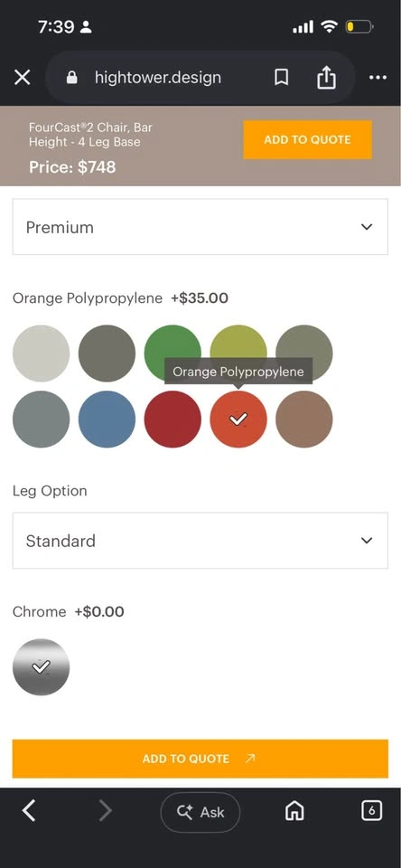Tap the lock icon beside hightower.design
Viewport: 401px width, 868px height.
coord(72,78)
